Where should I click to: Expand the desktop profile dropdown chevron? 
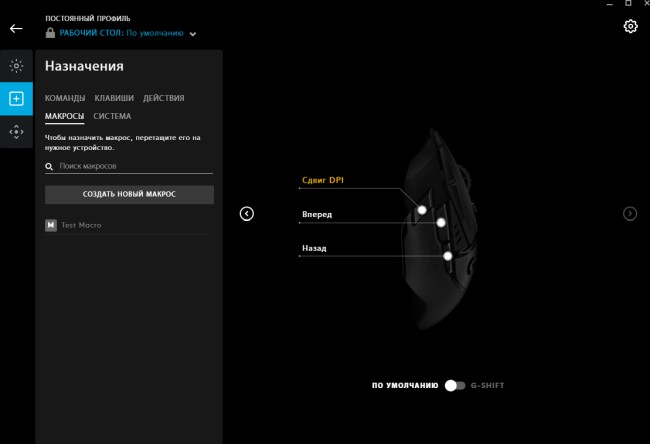[193, 34]
